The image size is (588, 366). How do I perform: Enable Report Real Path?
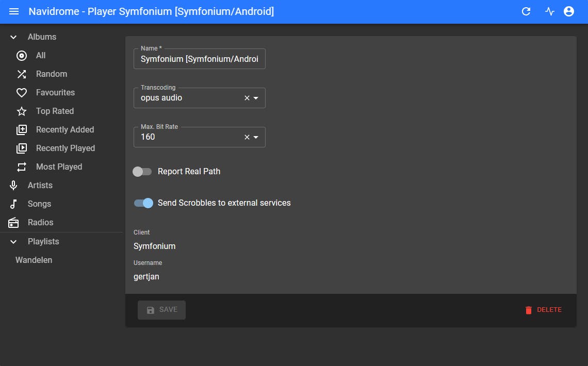point(142,171)
